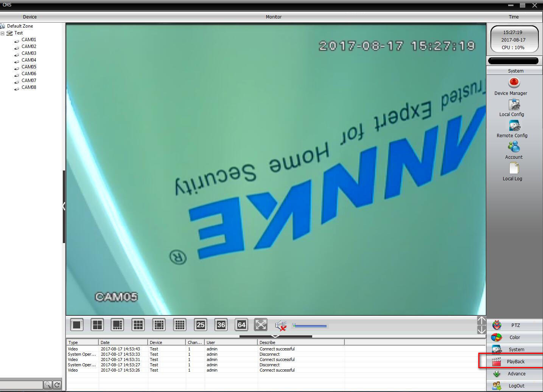Image resolution: width=543 pixels, height=392 pixels.
Task: Toggle full screen display icon
Action: coord(261,325)
